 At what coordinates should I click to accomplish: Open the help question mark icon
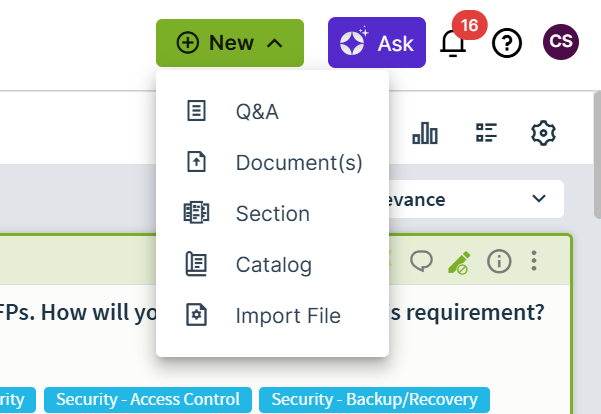click(x=507, y=43)
